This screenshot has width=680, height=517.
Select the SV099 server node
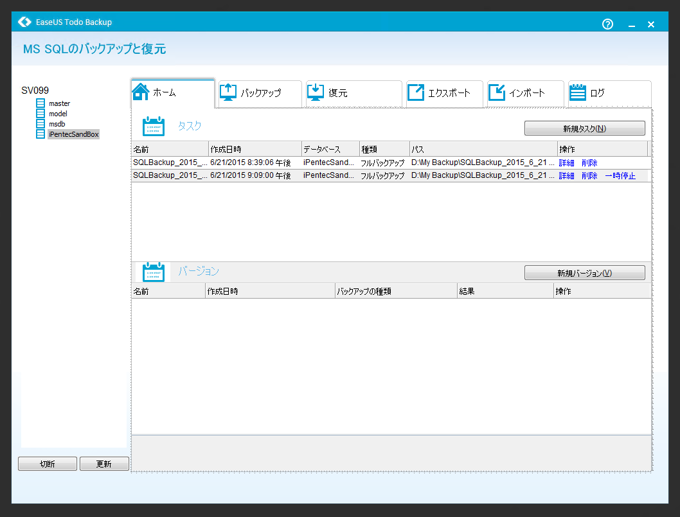[35, 90]
